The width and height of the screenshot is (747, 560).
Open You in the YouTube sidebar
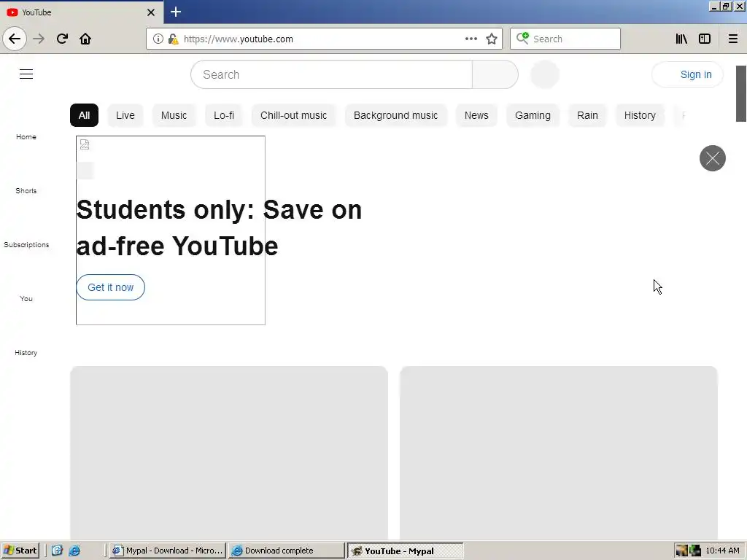[x=26, y=298]
